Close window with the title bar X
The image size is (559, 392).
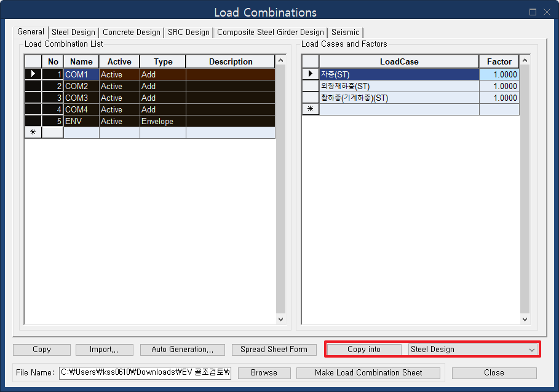click(547, 12)
